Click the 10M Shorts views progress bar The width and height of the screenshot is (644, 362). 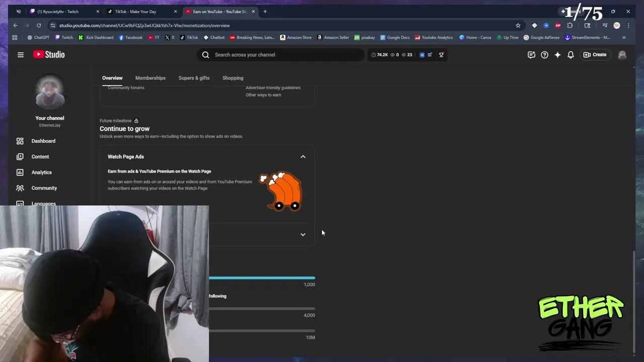click(x=262, y=331)
